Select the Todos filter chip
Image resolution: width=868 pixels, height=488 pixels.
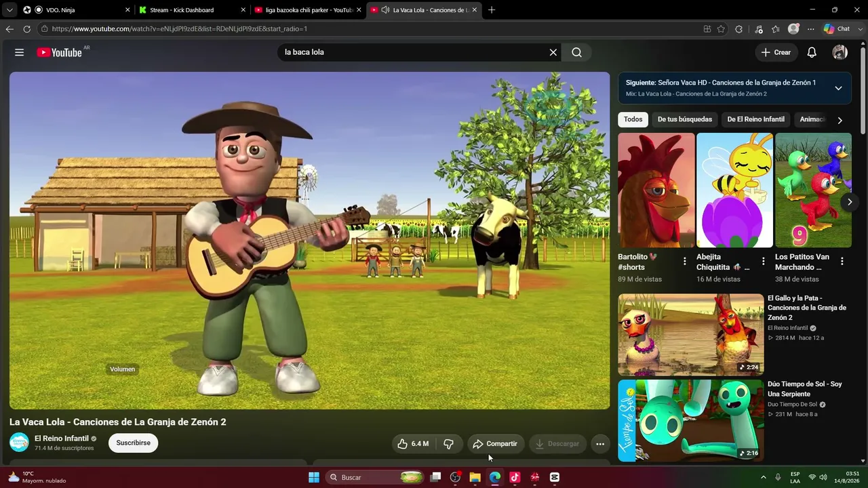[633, 119]
